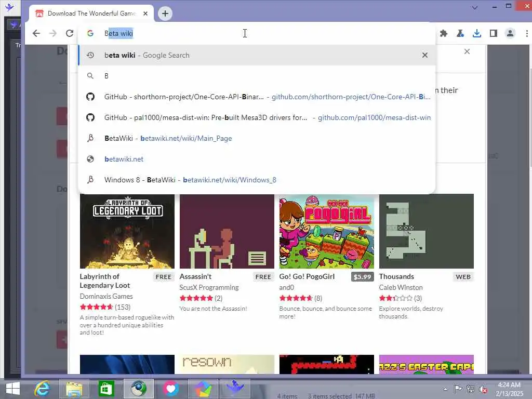Click the Labyrinth of Legendary Loot star rating
This screenshot has width=532, height=399.
(96, 307)
